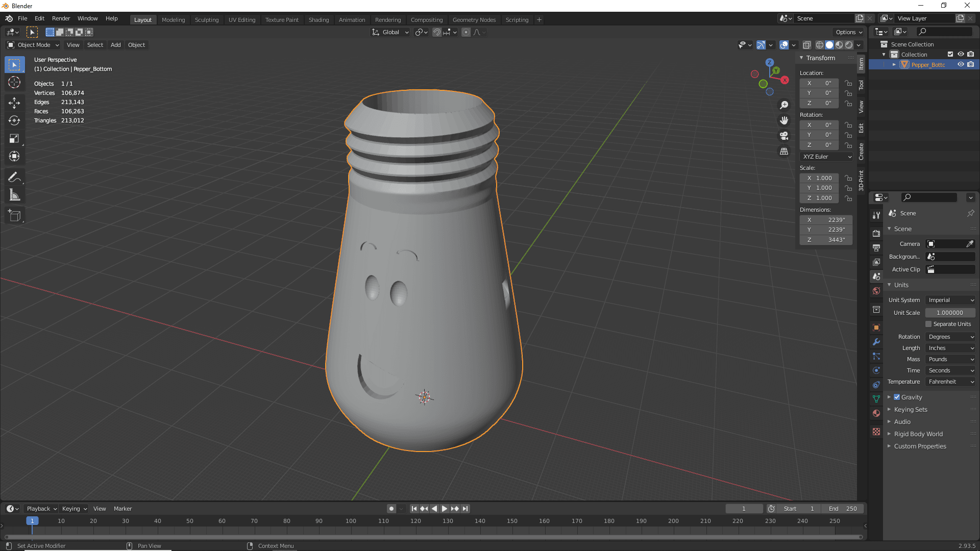The width and height of the screenshot is (980, 551).
Task: Switch to rendered viewport shading
Action: [849, 45]
